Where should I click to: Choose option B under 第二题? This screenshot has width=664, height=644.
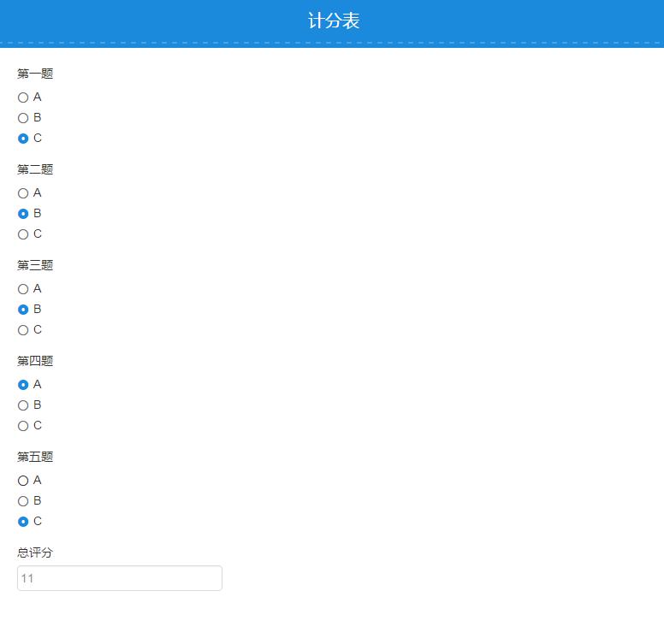tap(23, 214)
